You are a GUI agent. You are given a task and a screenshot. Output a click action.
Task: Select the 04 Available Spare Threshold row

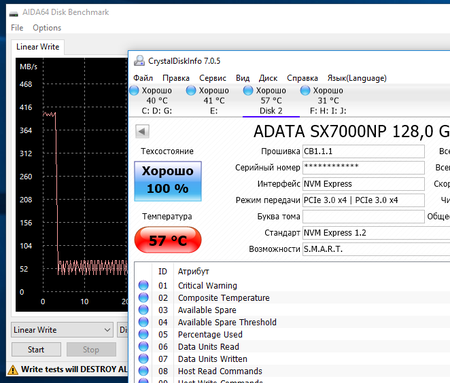pyautogui.click(x=293, y=322)
